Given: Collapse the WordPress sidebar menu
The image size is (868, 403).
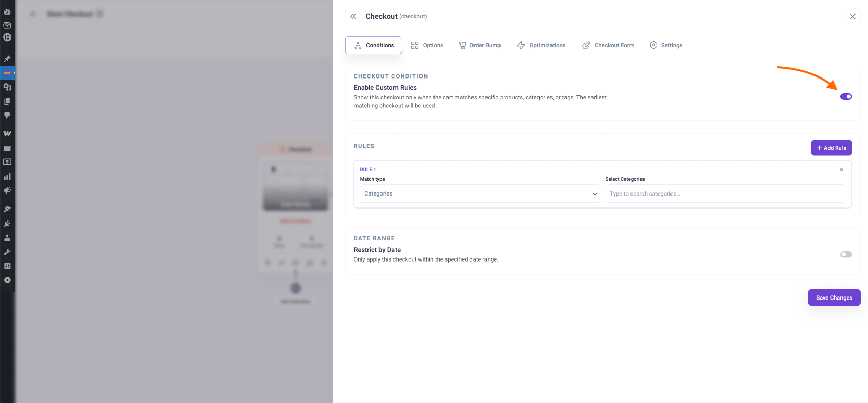Looking at the screenshot, I should tap(7, 280).
